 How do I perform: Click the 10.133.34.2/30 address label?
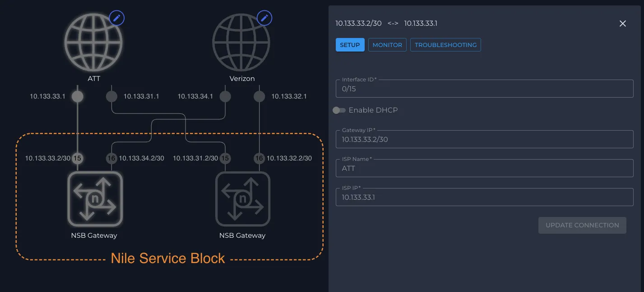point(141,158)
